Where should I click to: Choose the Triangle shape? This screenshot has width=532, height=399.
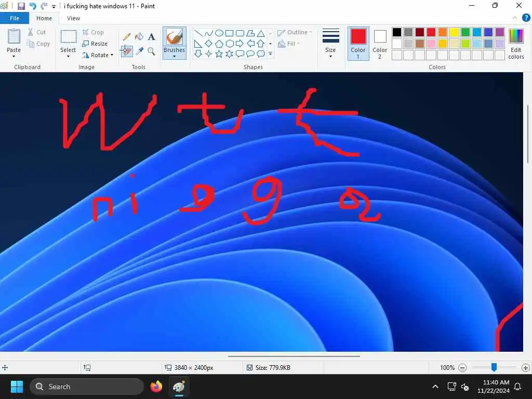point(261,33)
